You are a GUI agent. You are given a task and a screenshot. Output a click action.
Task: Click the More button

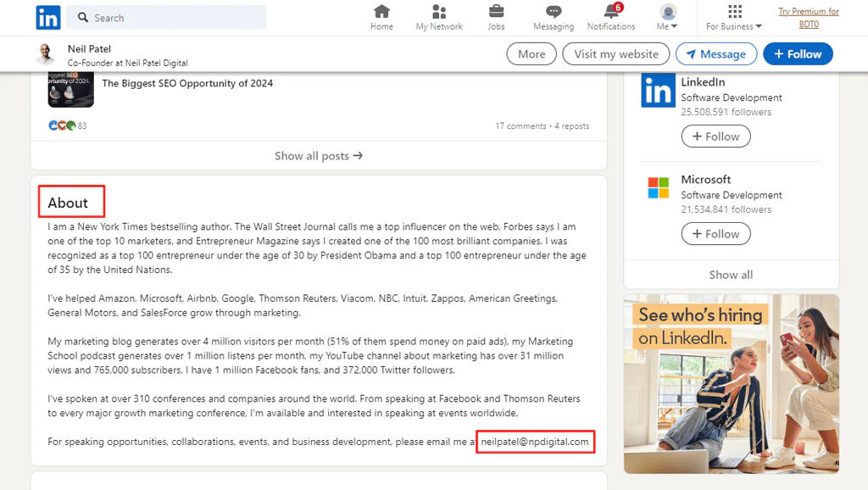point(531,54)
